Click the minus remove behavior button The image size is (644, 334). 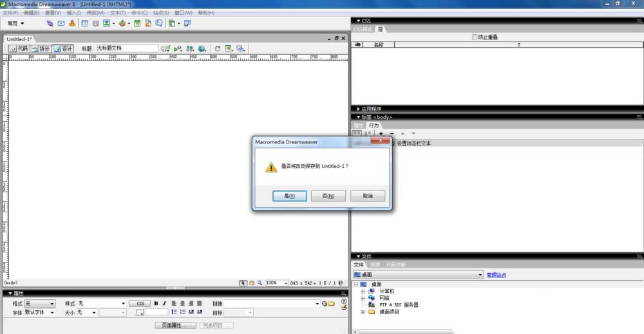(x=392, y=133)
